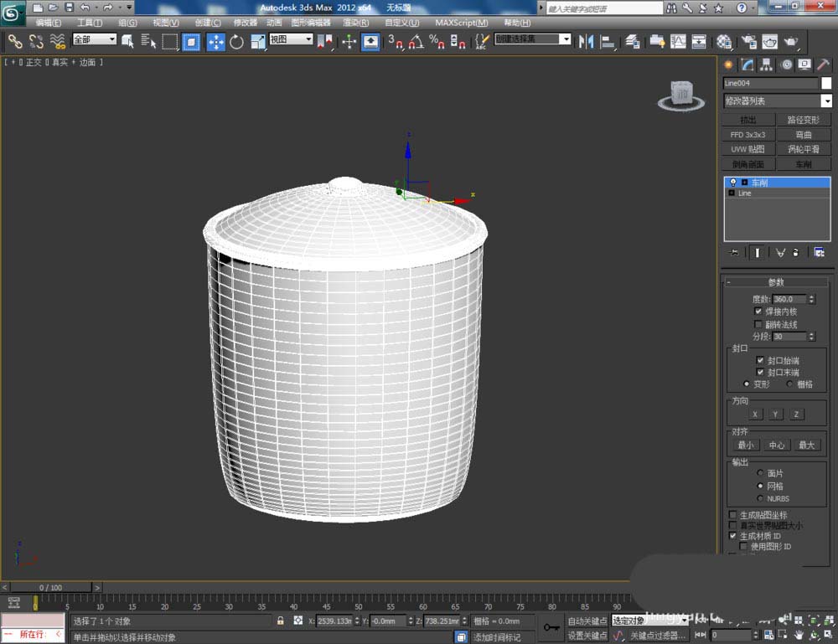Switch to the Utilities hammer panel

pos(824,64)
